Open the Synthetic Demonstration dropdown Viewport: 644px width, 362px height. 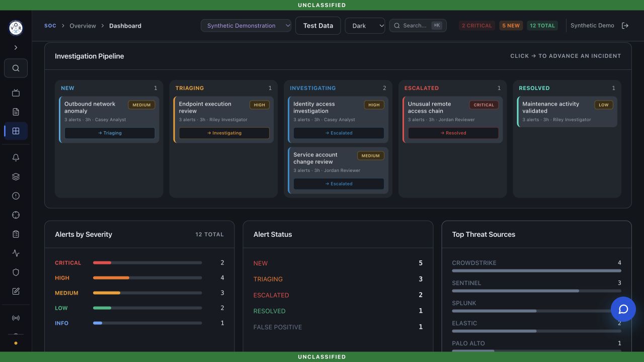tap(246, 26)
